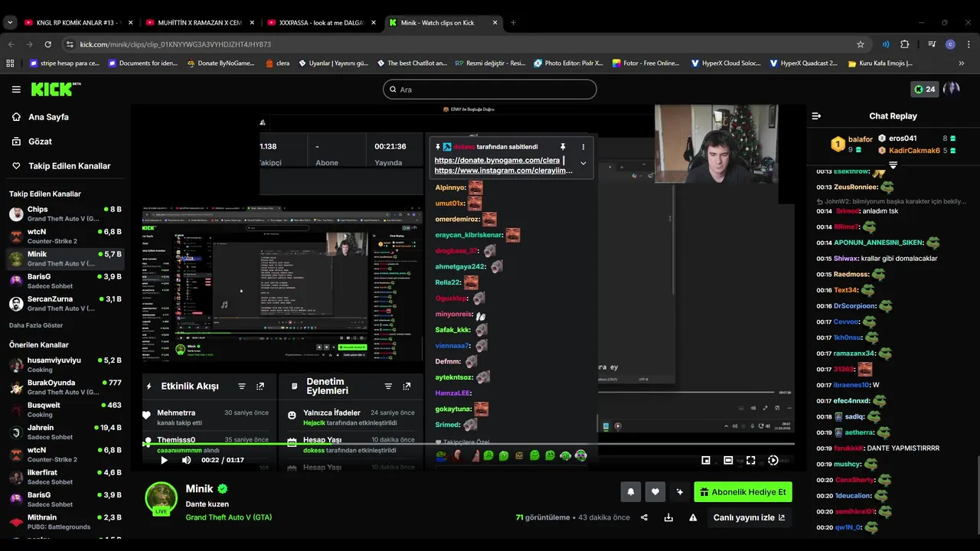This screenshot has height=551, width=980.
Task: Toggle theater mode on the player
Action: pyautogui.click(x=728, y=460)
